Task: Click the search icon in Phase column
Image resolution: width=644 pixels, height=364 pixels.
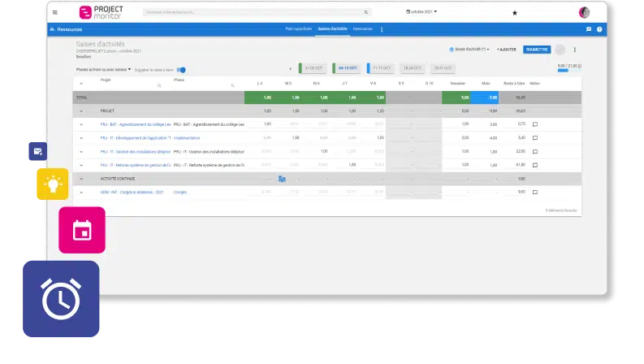Action: (x=232, y=85)
